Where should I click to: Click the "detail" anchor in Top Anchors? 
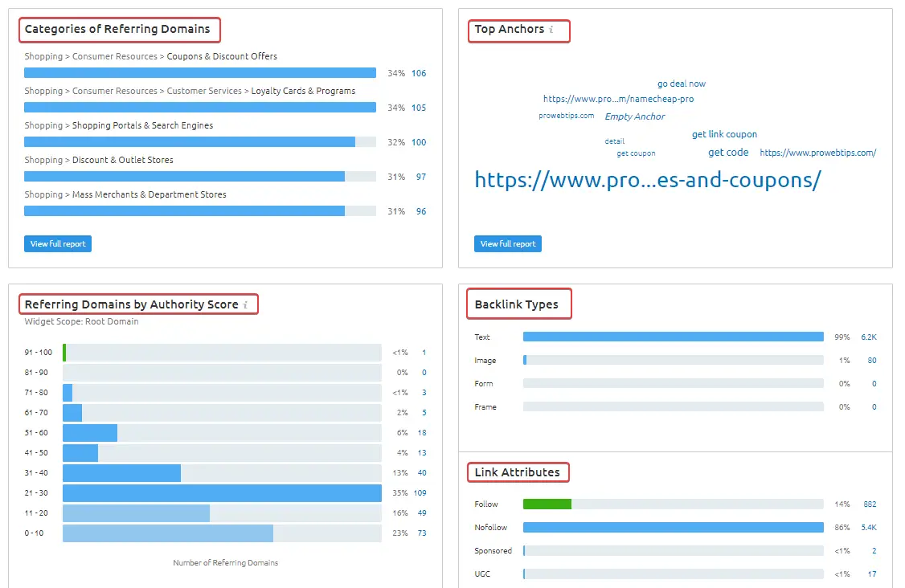pyautogui.click(x=614, y=141)
